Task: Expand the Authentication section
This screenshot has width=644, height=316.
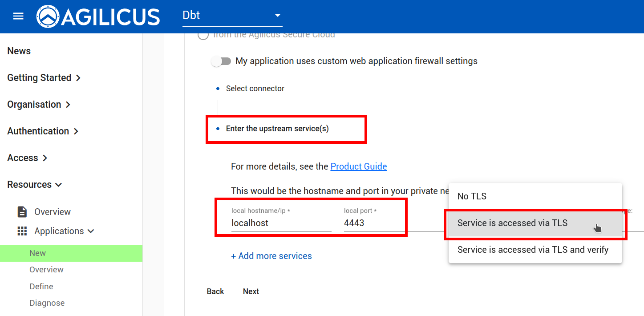Action: click(x=43, y=131)
